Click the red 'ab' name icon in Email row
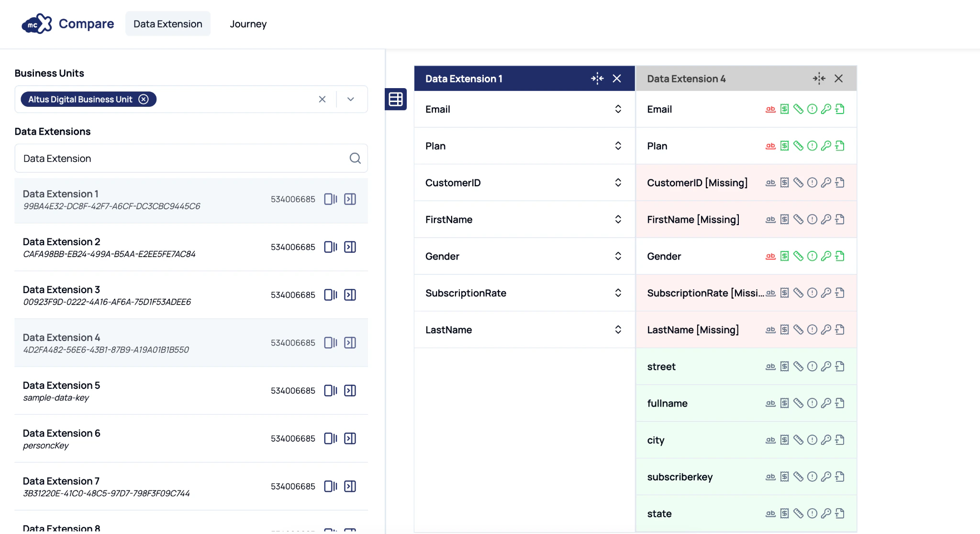The height and width of the screenshot is (534, 980). click(770, 109)
